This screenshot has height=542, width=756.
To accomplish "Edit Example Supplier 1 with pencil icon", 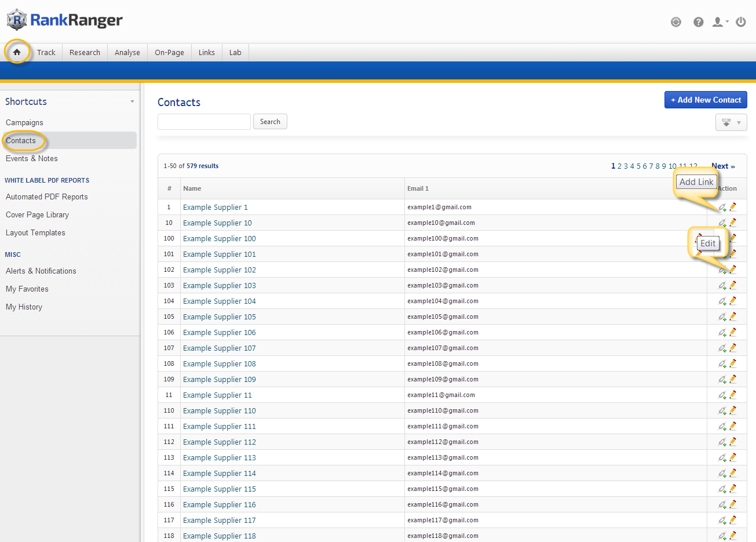I will (733, 207).
